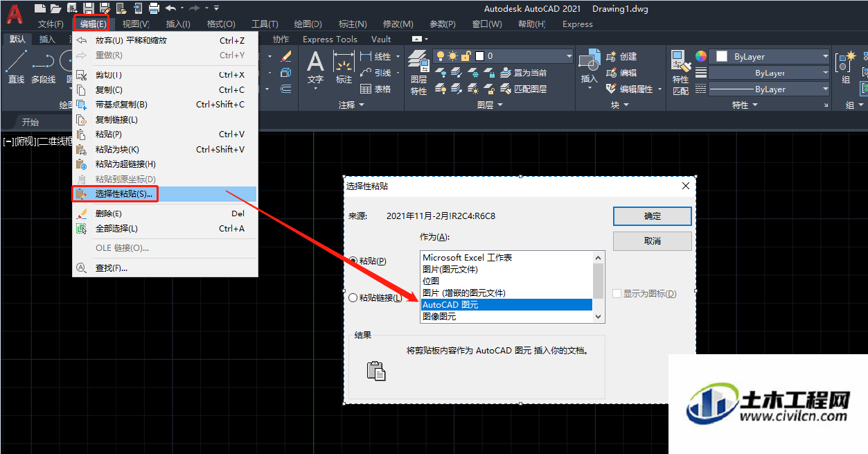Click Match Layer (匹配图层) tool
Viewport: 868px width, 454px height.
[x=523, y=89]
